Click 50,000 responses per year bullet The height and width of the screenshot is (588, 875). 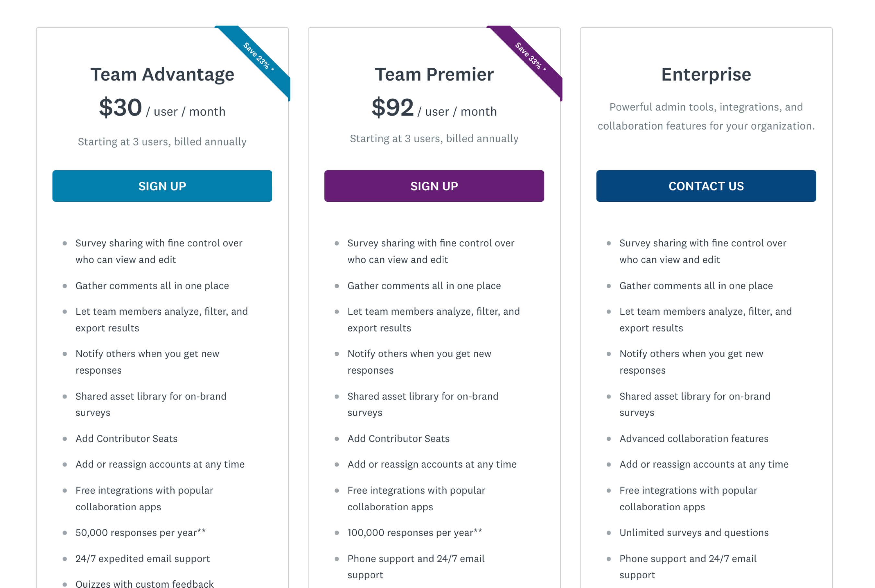[x=140, y=532]
